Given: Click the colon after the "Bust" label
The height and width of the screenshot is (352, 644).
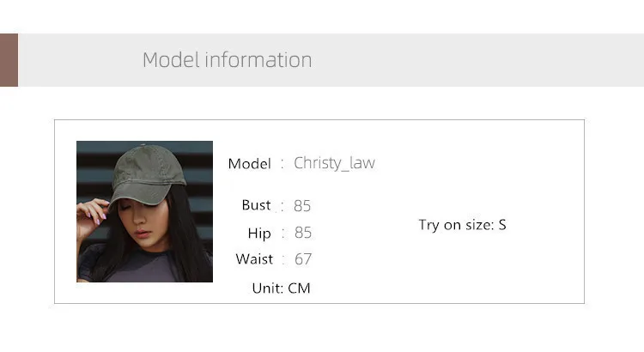Looking at the screenshot, I should (x=282, y=205).
